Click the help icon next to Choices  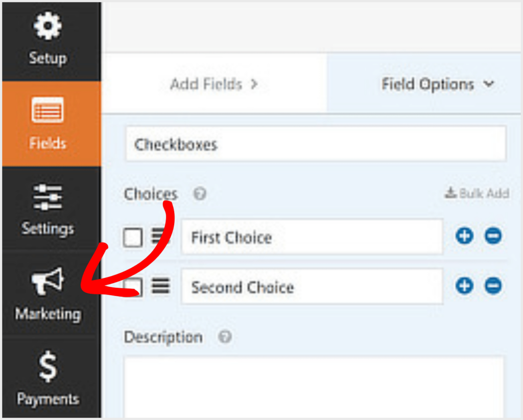pyautogui.click(x=200, y=194)
